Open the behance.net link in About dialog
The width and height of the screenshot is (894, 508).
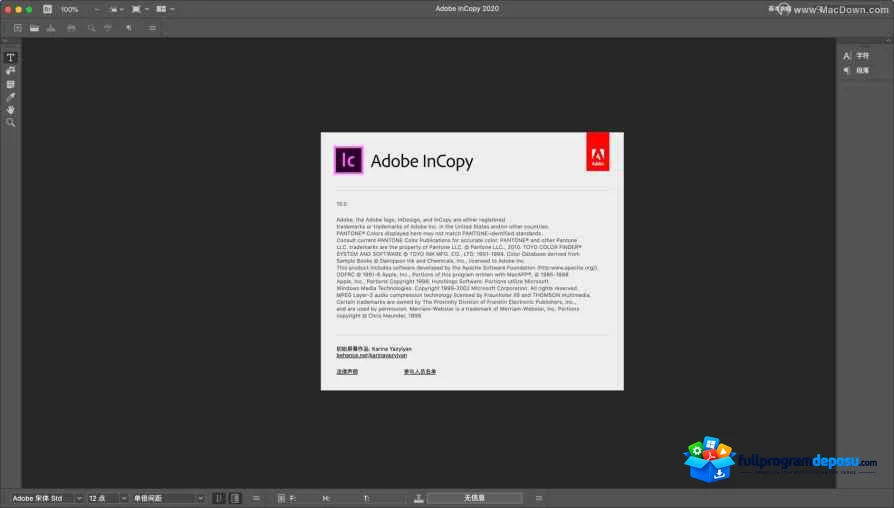[x=372, y=356]
